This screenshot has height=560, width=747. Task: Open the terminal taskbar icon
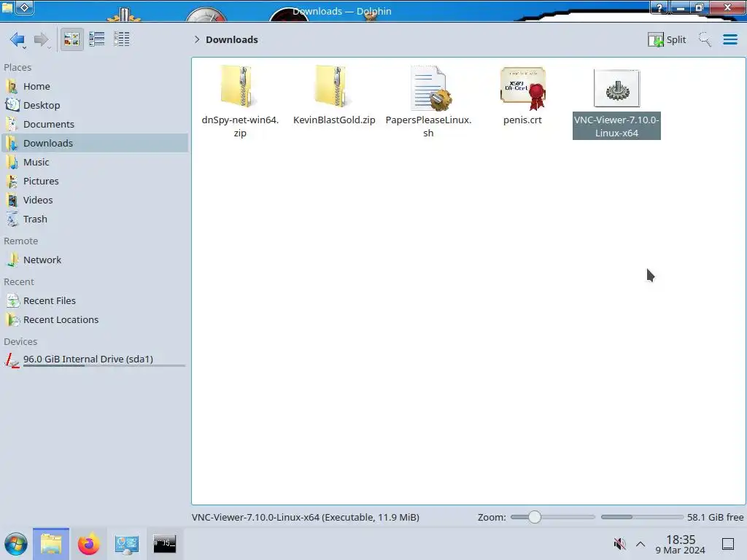164,544
